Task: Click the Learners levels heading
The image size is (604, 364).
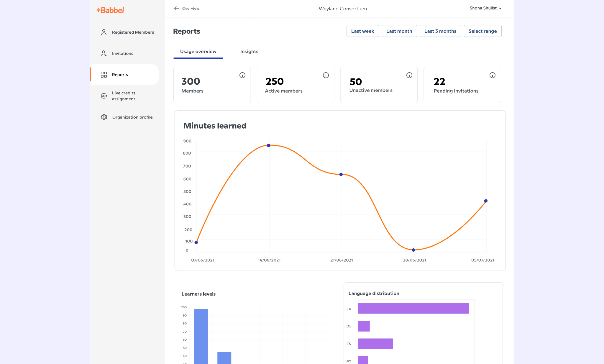Action: [198, 294]
